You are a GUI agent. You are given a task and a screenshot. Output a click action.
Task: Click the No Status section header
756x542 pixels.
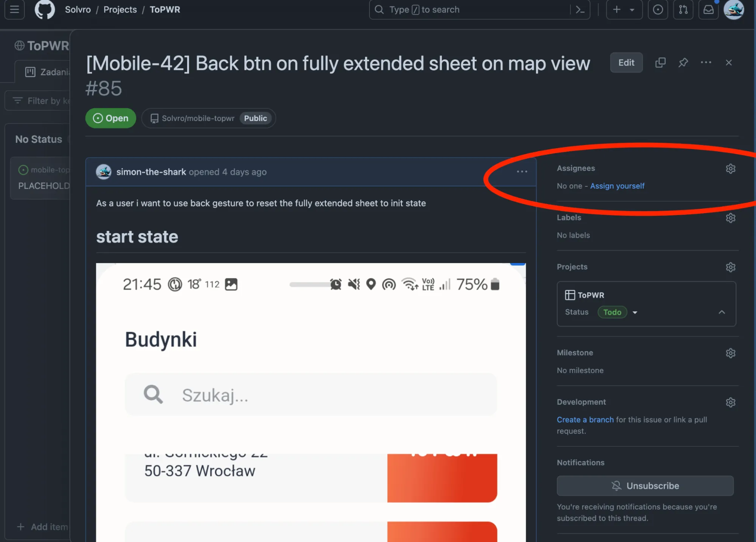pos(38,139)
